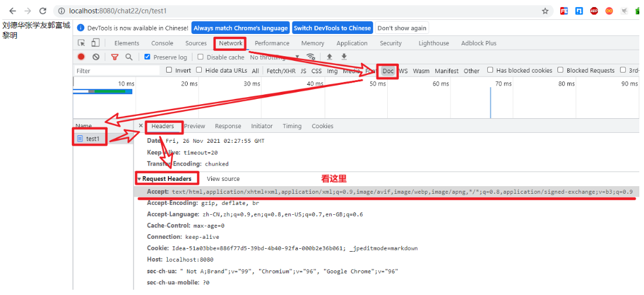The height and width of the screenshot is (295, 644).
Task: Open the Response tab for test1
Action: click(x=228, y=126)
